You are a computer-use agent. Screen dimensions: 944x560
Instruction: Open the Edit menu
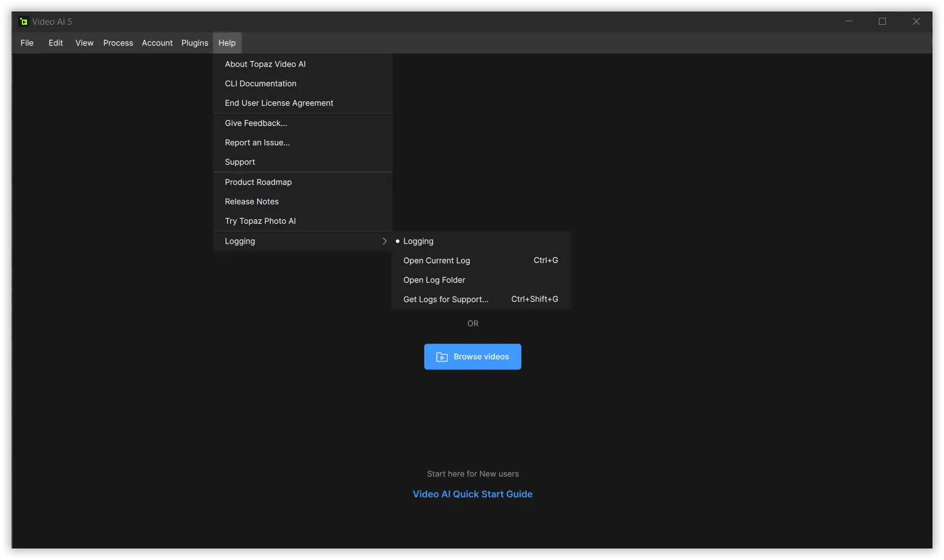pyautogui.click(x=56, y=43)
